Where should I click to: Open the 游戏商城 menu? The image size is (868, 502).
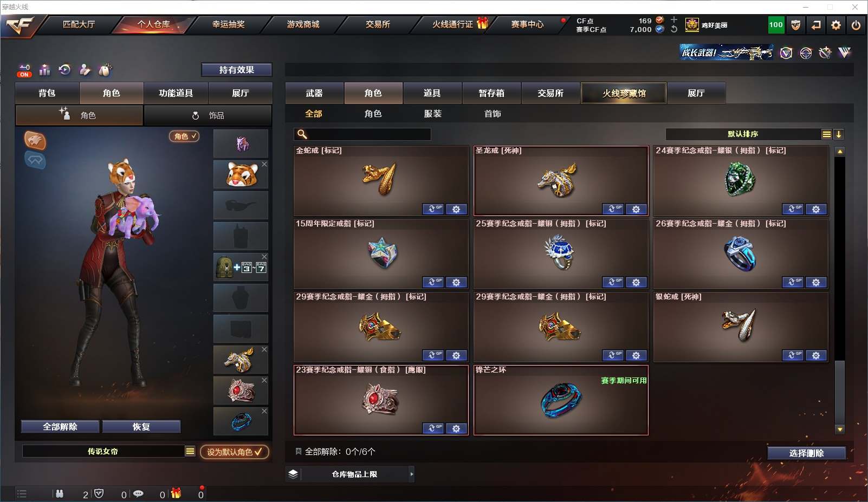pos(303,24)
